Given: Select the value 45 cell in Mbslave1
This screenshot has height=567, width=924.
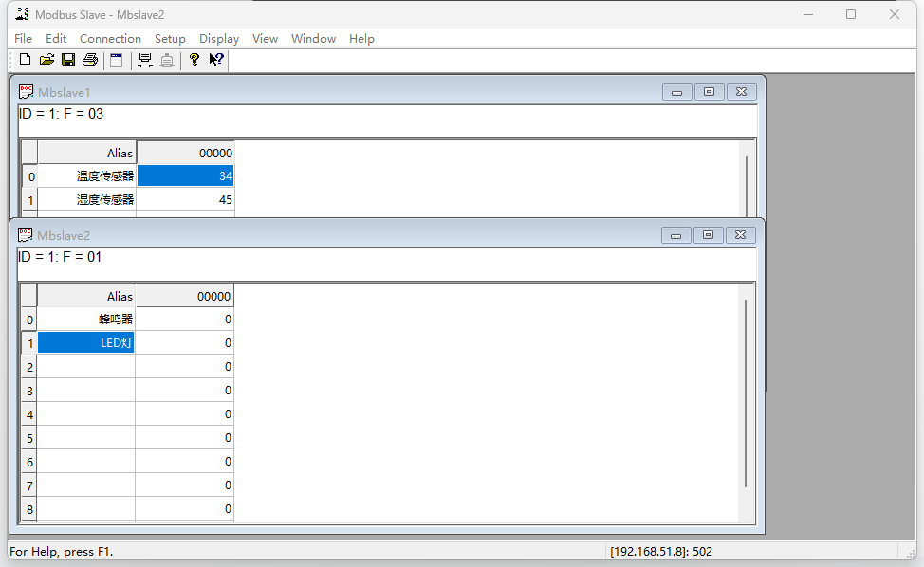Looking at the screenshot, I should (x=186, y=200).
